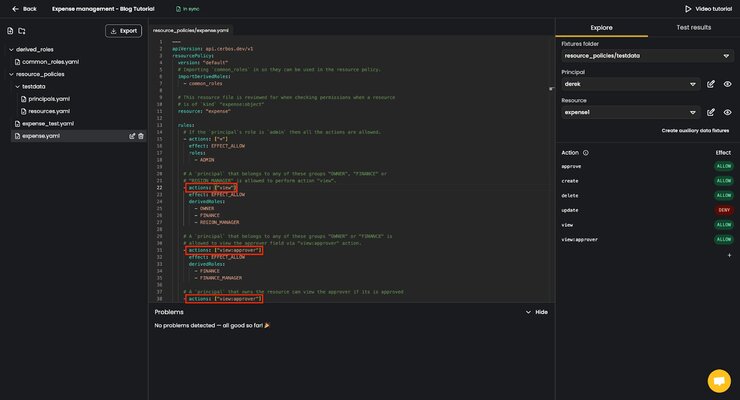
Task: Click the delete action row
Action: [x=647, y=196]
